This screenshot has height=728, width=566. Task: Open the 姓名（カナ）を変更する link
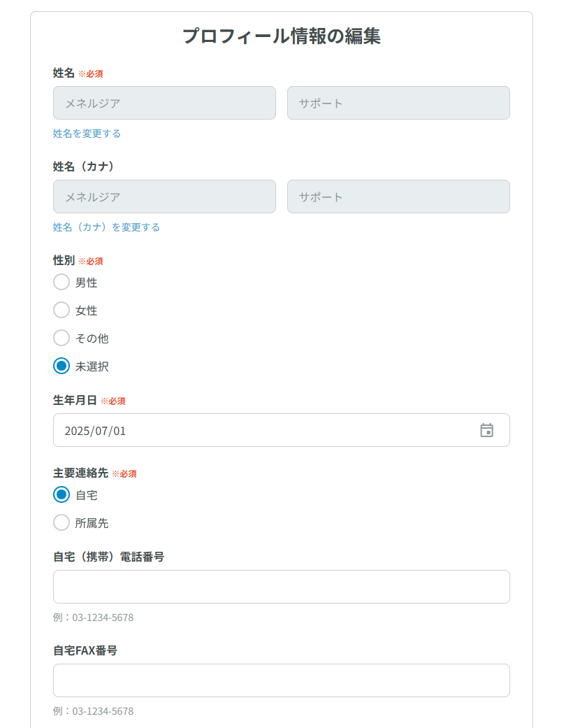click(106, 227)
